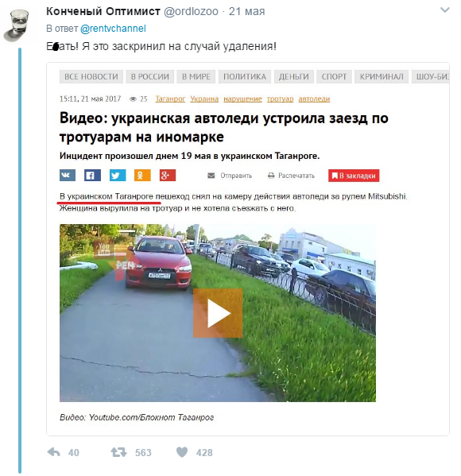
Task: Share via the Odnoklassniki icon
Action: coord(142,176)
